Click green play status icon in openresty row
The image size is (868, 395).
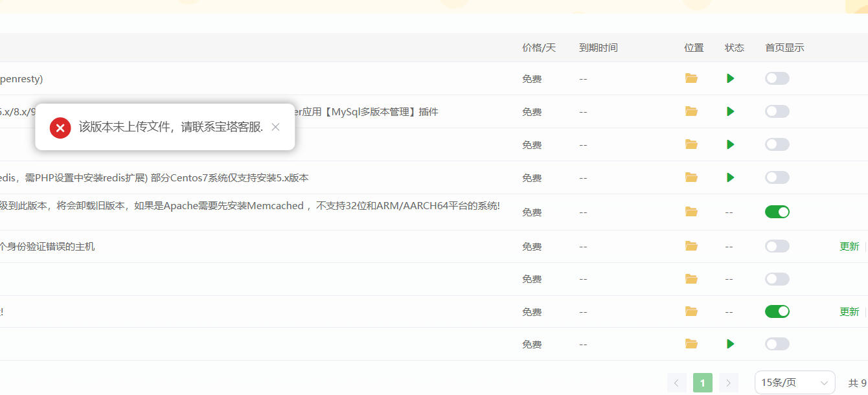(x=731, y=78)
